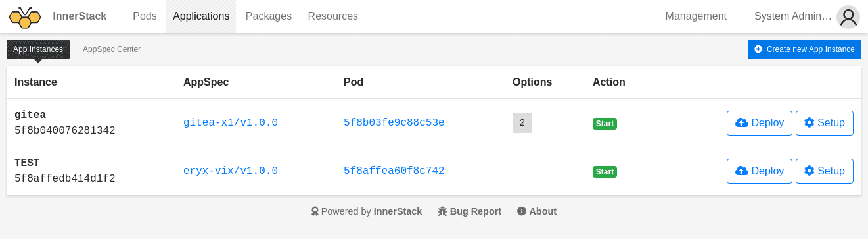This screenshot has height=239, width=868.
Task: Open the Resources page
Action: point(332,16)
